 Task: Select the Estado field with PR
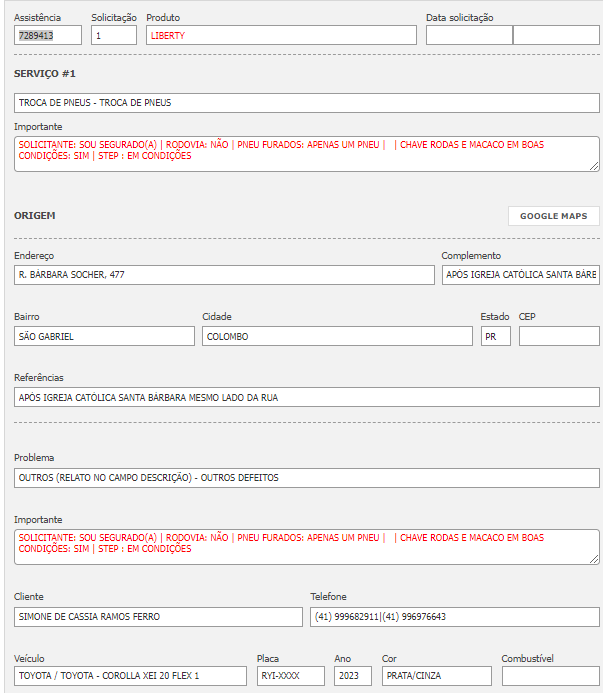click(x=495, y=336)
